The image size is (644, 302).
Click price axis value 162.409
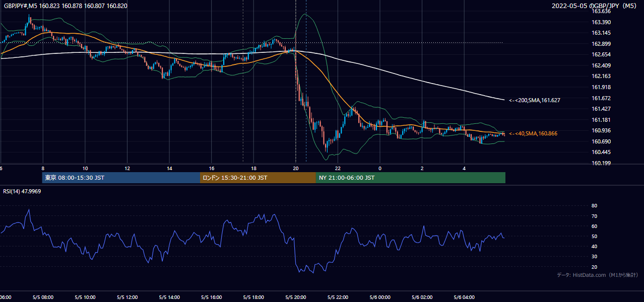coord(601,65)
